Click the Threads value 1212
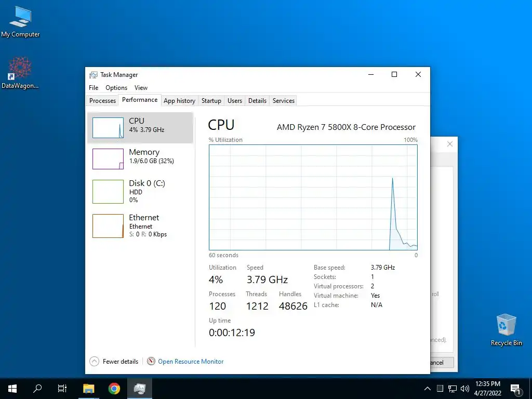Viewport: 532px width, 399px height. (x=257, y=306)
